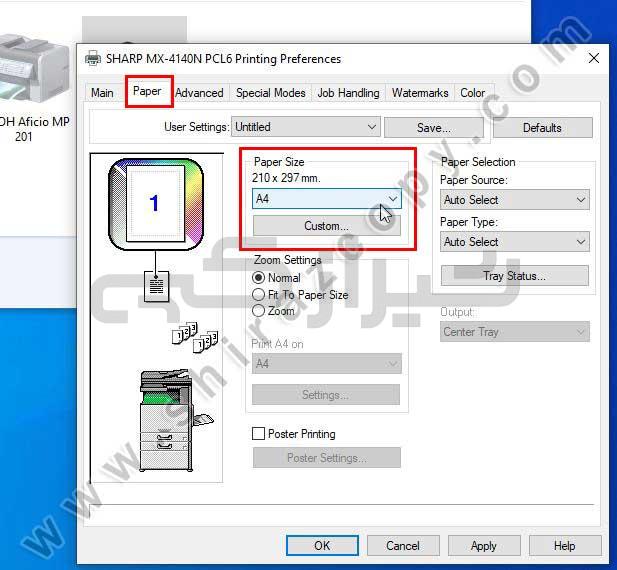Click the status message field at bottom
The height and width of the screenshot is (570, 617).
pos(342,513)
